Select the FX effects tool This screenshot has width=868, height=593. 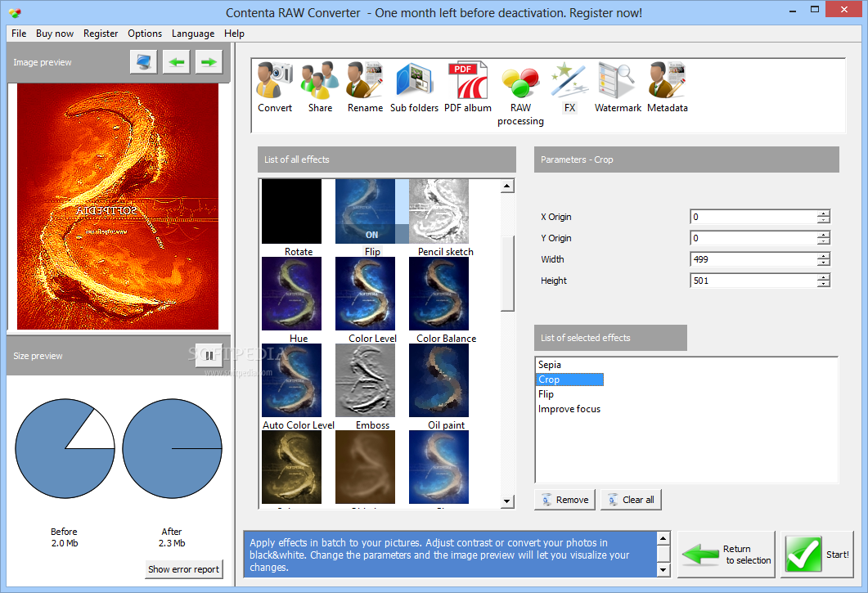(x=569, y=87)
